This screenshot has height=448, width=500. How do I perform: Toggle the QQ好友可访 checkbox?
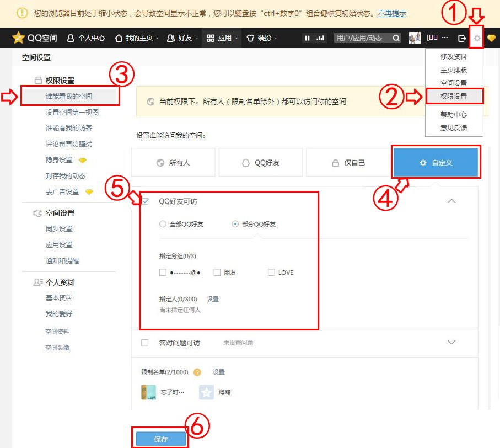pos(146,201)
